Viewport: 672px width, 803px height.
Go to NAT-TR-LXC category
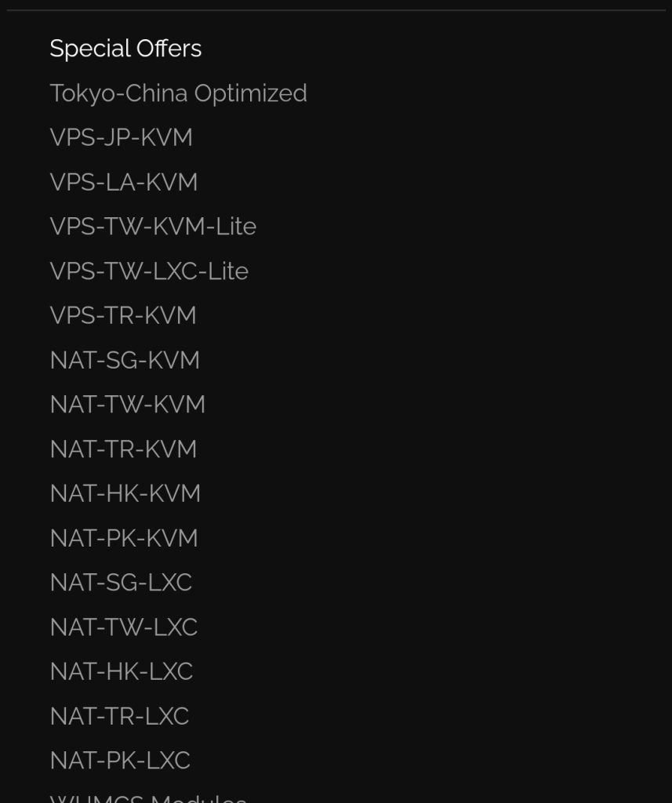(x=119, y=717)
